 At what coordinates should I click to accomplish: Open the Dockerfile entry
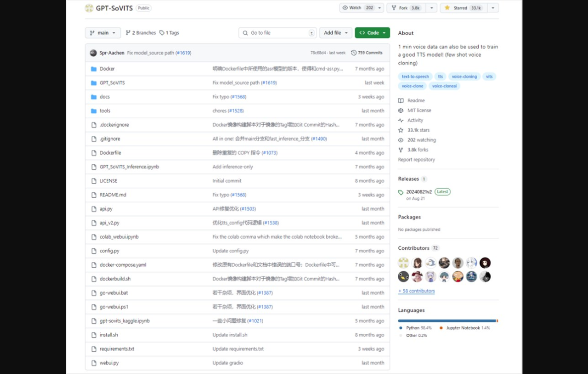point(110,152)
